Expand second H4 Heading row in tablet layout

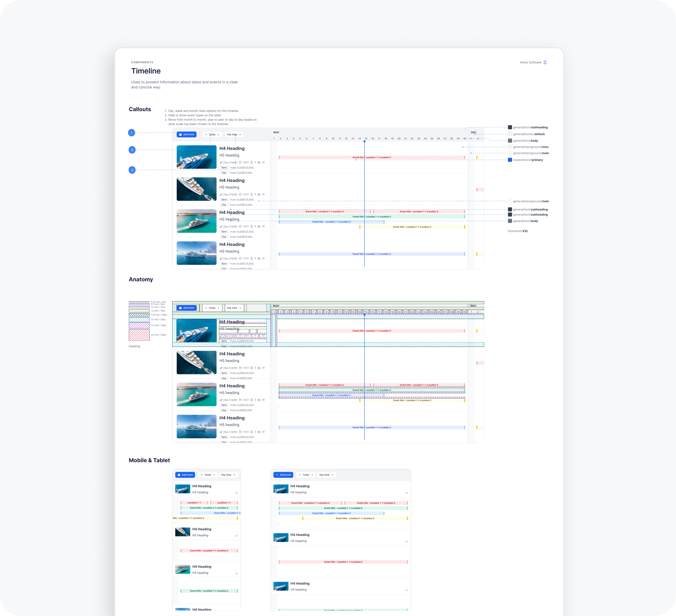click(406, 542)
